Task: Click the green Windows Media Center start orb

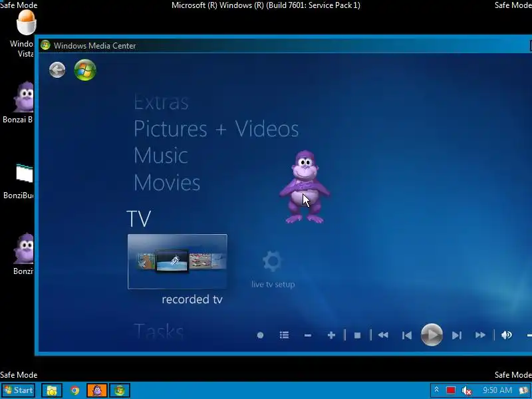Action: [x=85, y=70]
